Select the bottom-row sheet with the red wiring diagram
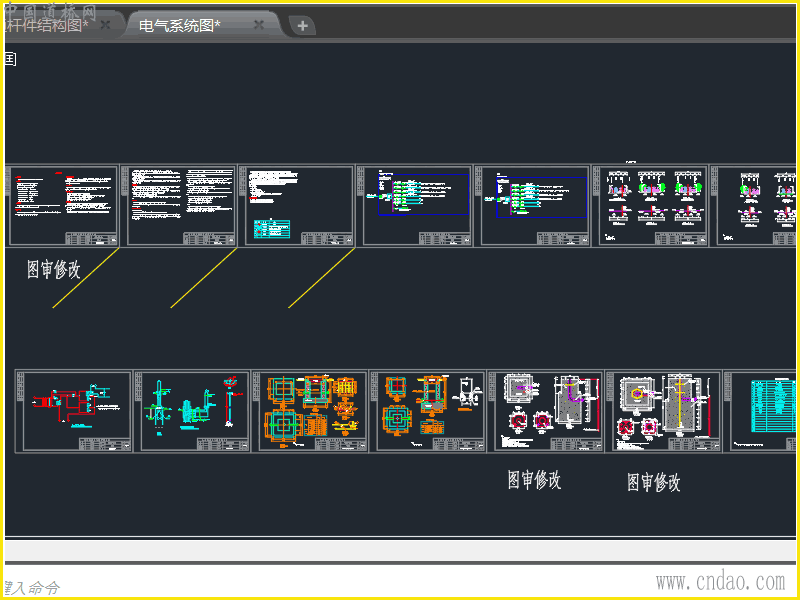The image size is (800, 600). [74, 411]
